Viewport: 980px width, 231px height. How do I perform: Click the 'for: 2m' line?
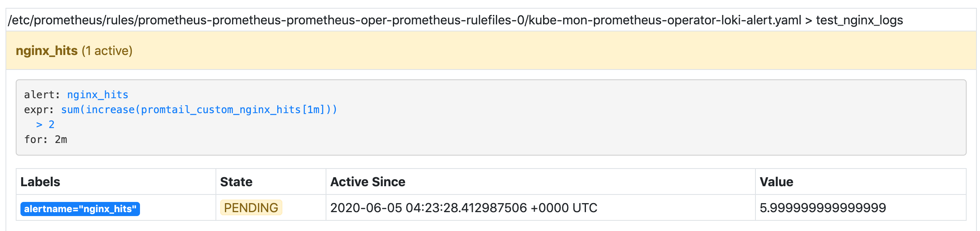pyautogui.click(x=46, y=139)
